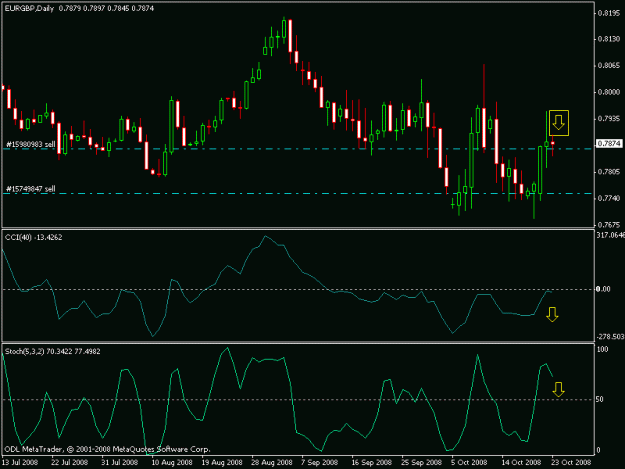Click the 0.8195 price scale label
Viewport: 625px width, 469px height.
pyautogui.click(x=609, y=14)
